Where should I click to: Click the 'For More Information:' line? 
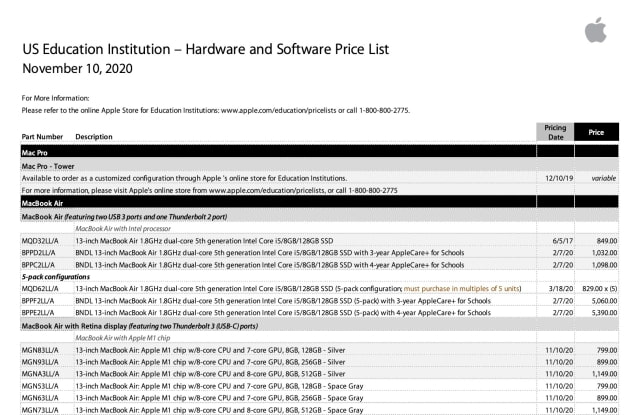[x=56, y=98]
